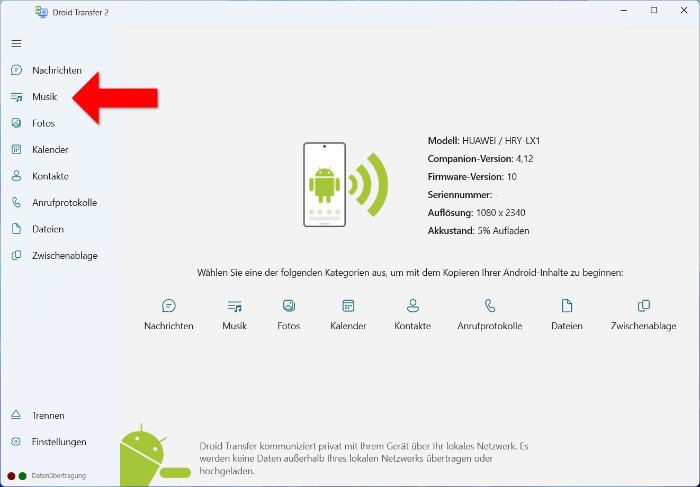Click the Einstellungen gear icon
The image size is (700, 487).
coord(16,442)
